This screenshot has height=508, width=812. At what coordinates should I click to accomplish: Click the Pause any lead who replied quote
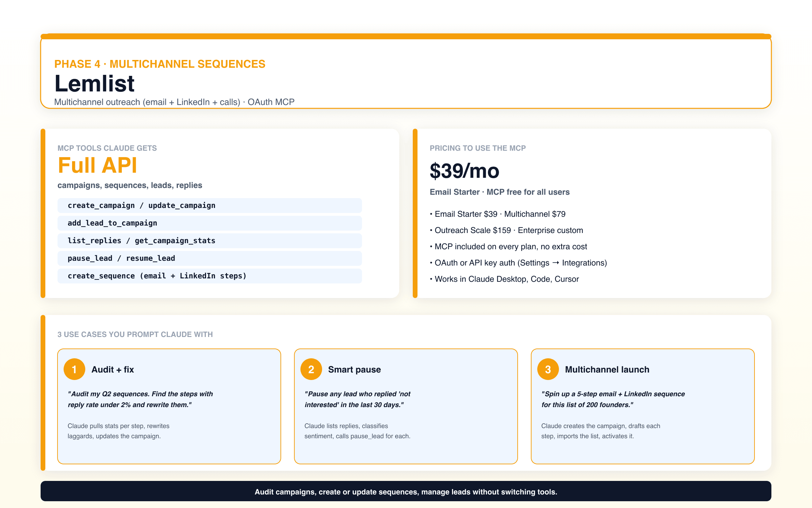click(x=357, y=399)
